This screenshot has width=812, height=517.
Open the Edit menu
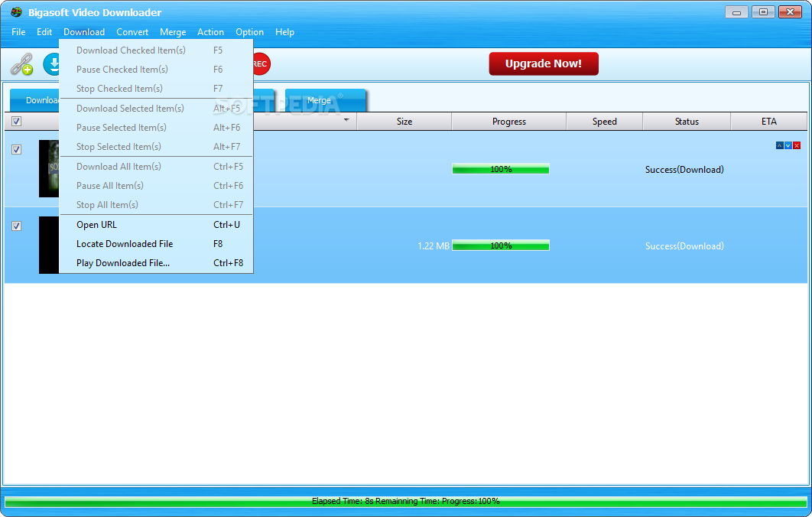(44, 32)
